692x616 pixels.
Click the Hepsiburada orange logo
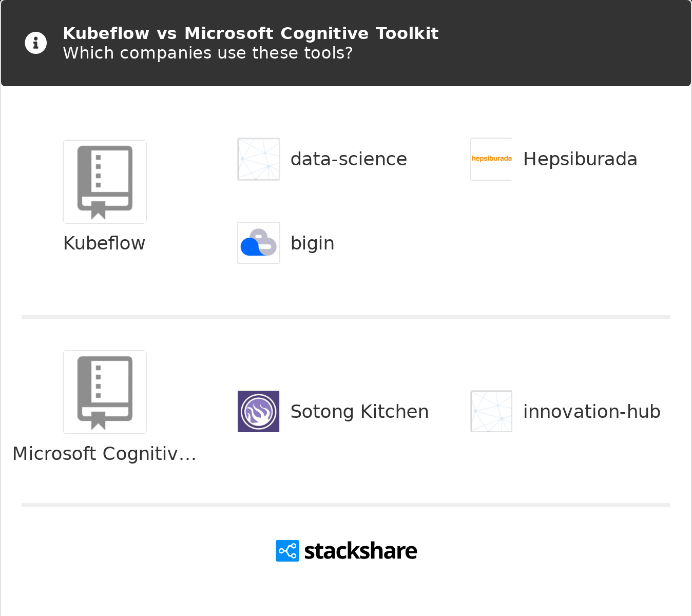pos(491,159)
